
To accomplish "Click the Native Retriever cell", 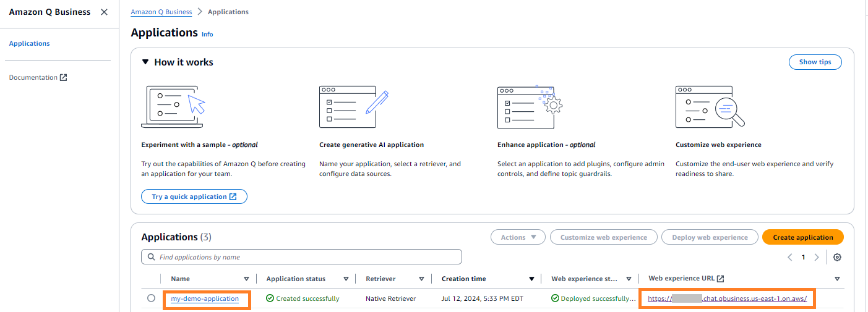I will coord(391,298).
